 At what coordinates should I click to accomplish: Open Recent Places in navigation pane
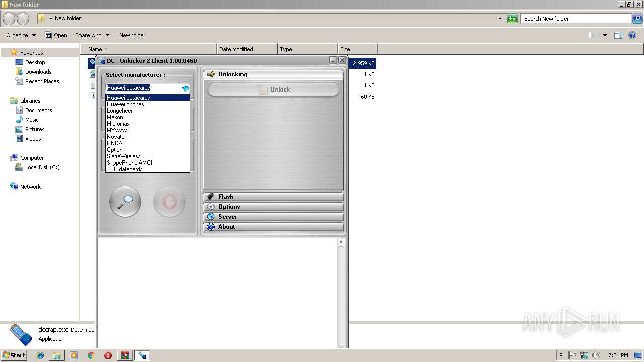[x=42, y=81]
